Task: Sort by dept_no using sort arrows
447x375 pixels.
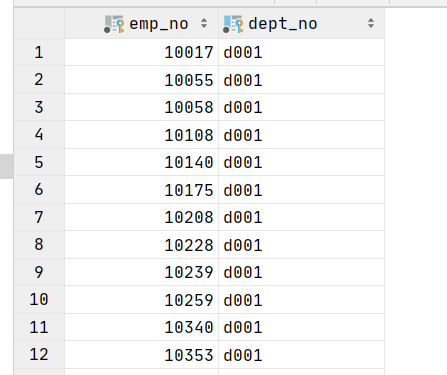Action: click(371, 23)
